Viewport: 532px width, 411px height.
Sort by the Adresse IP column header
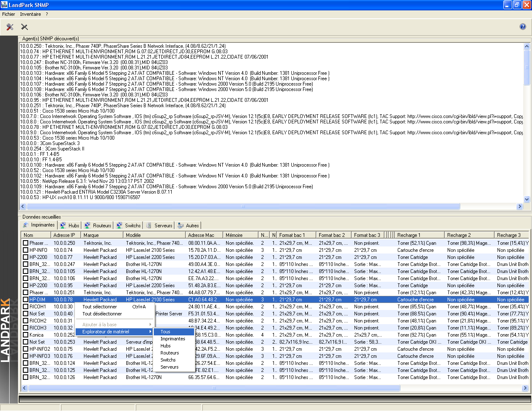point(66,235)
